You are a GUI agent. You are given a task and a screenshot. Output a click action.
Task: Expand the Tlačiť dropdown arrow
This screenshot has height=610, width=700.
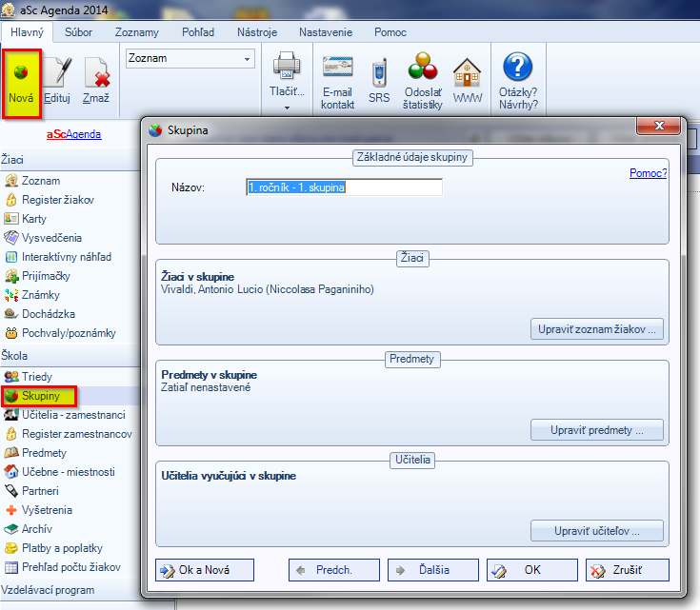pyautogui.click(x=287, y=108)
